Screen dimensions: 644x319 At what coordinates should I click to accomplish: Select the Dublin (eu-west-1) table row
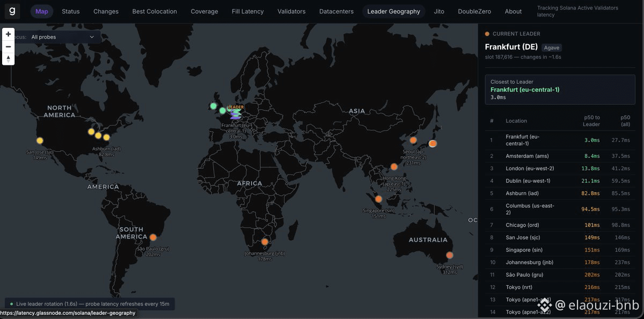560,181
